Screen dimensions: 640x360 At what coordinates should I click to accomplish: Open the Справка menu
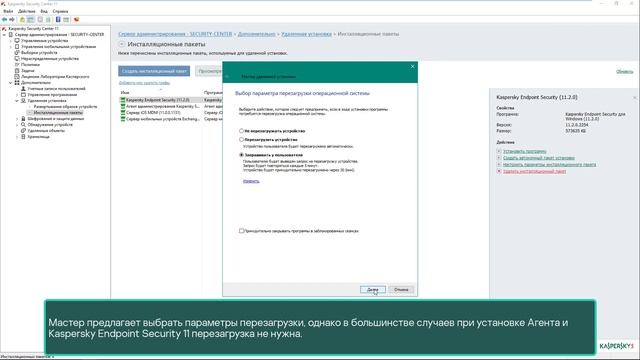click(x=60, y=11)
